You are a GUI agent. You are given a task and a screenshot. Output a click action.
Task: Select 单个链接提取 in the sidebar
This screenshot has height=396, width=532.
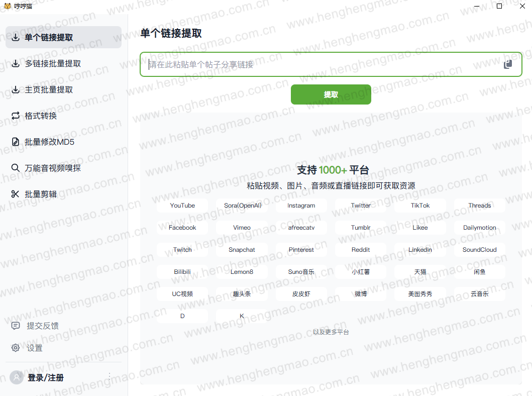(x=49, y=37)
